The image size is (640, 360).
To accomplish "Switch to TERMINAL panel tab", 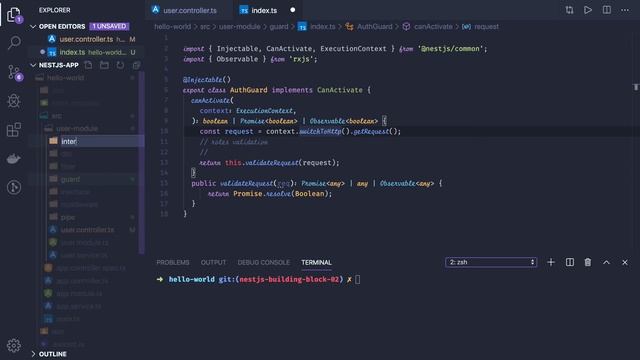I will pyautogui.click(x=316, y=262).
